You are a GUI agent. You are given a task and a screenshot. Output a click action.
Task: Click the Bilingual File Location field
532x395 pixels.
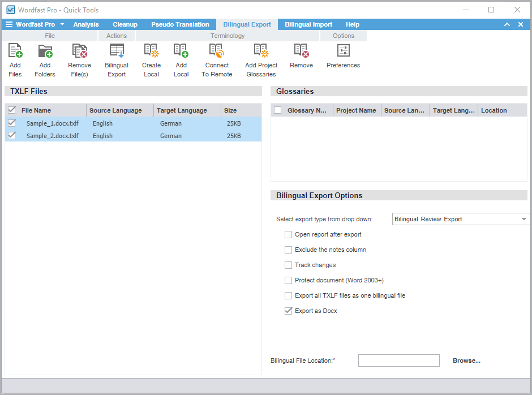398,360
